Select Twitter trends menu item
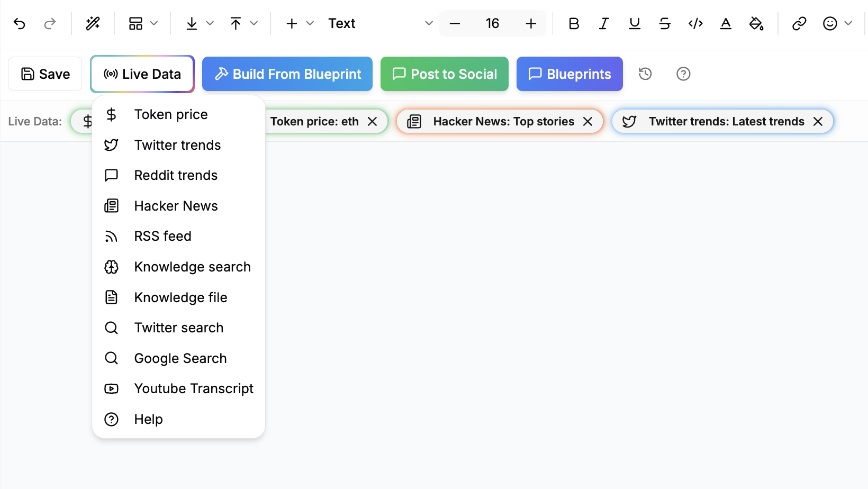The height and width of the screenshot is (489, 868). [x=178, y=145]
